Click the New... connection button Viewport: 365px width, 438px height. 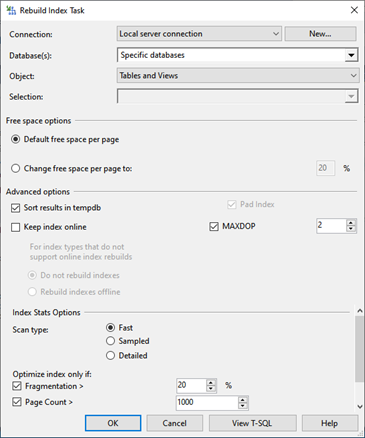tap(320, 34)
